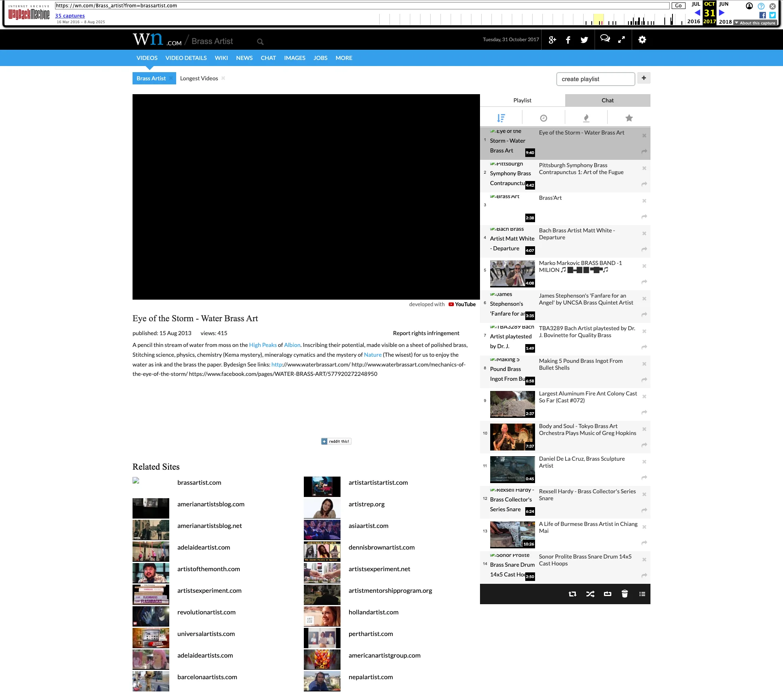
Task: Toggle repeat mode for playlist
Action: click(573, 594)
